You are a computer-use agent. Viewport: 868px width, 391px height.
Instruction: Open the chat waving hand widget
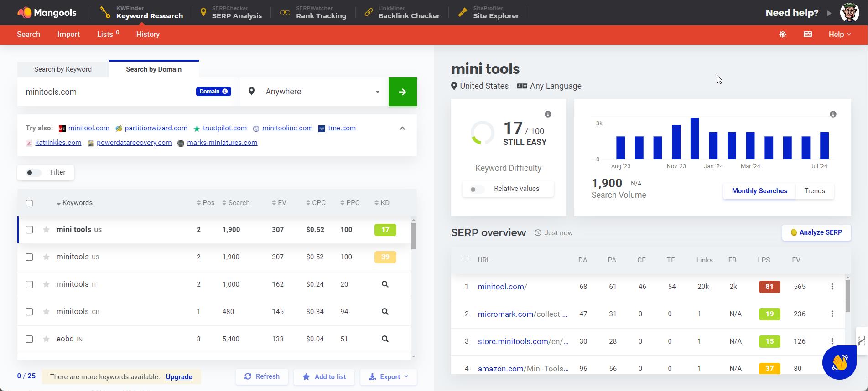(839, 362)
